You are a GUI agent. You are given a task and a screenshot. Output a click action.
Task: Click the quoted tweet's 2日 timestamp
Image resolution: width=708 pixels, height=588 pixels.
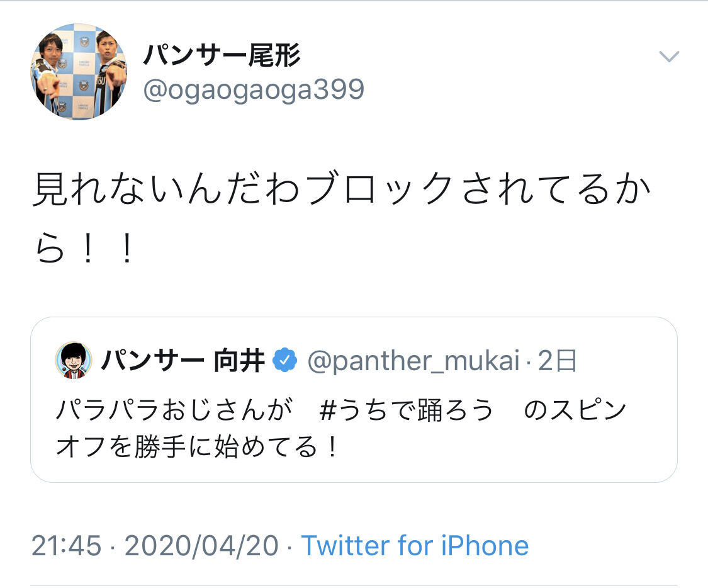(558, 361)
